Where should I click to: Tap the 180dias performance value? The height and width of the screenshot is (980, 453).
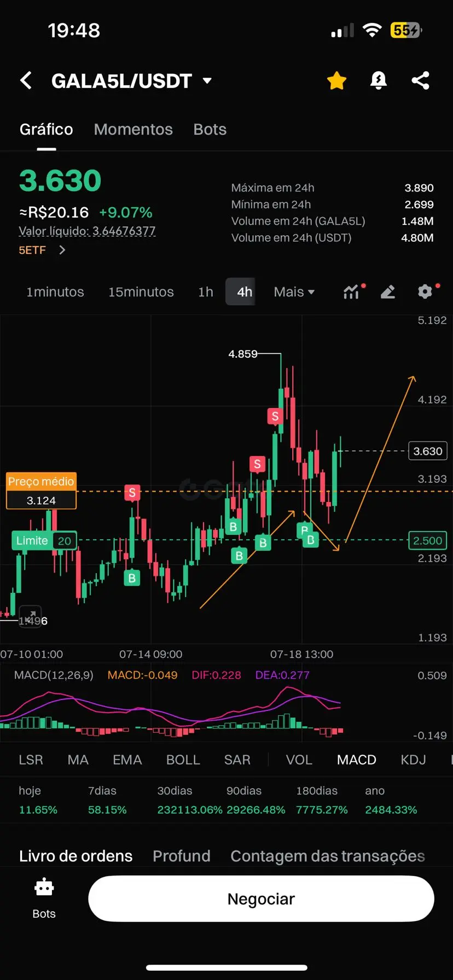(x=322, y=809)
